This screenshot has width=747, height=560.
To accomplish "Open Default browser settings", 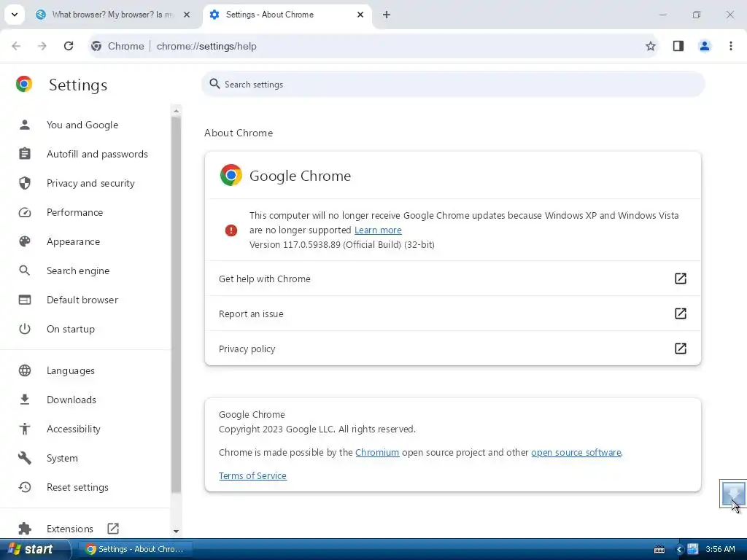I will [82, 300].
